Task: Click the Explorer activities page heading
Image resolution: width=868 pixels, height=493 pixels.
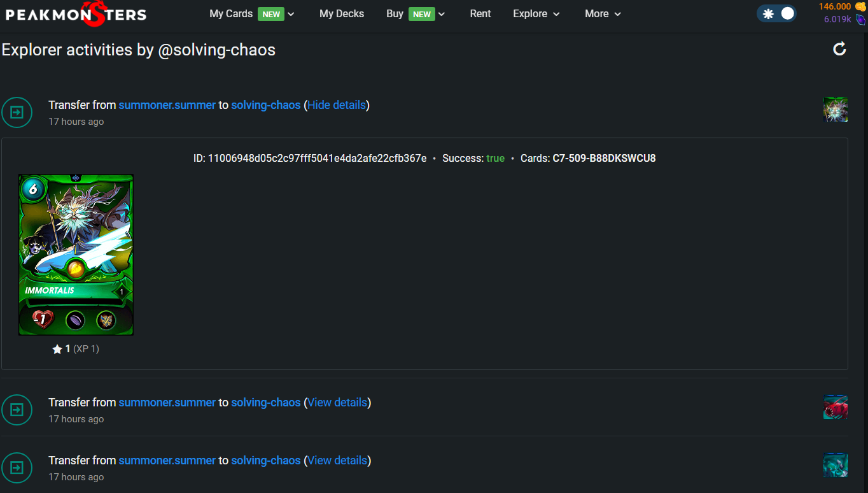Action: (x=139, y=50)
